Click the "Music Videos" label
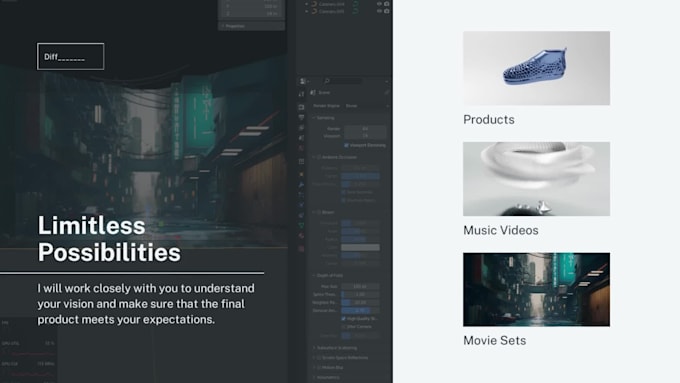Viewport: 680px width, 383px height. (x=501, y=230)
